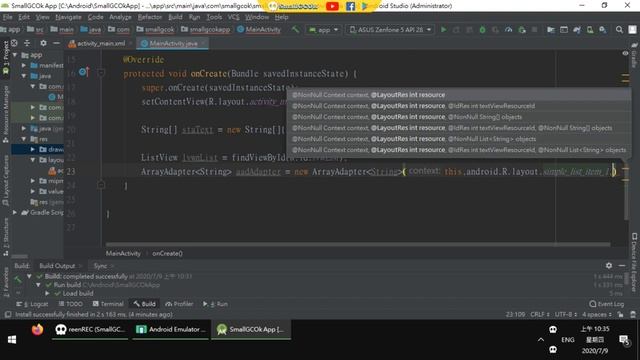The width and height of the screenshot is (640, 360).
Task: Open Event Log in status bar
Action: click(607, 304)
